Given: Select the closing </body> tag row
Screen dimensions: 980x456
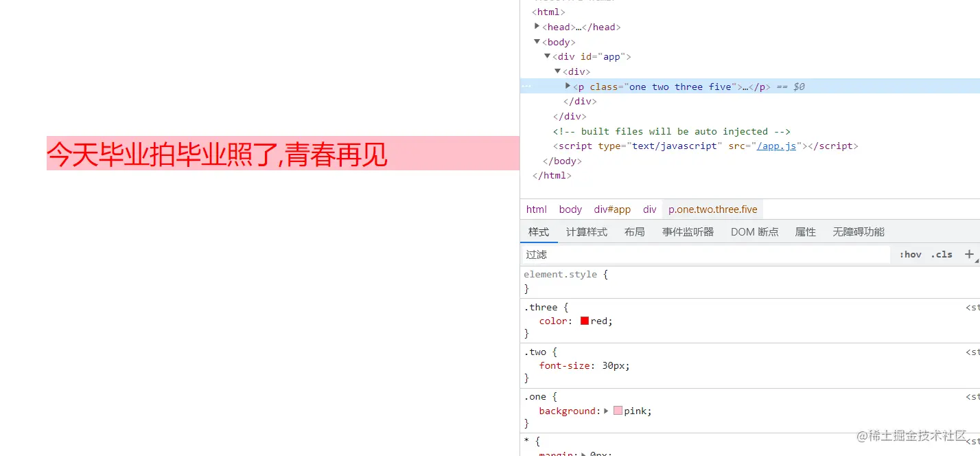Looking at the screenshot, I should 562,161.
